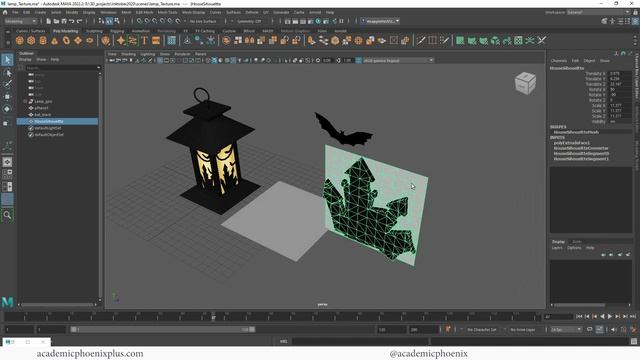
Task: Create a polygon cone from the shelf
Action: (54, 40)
